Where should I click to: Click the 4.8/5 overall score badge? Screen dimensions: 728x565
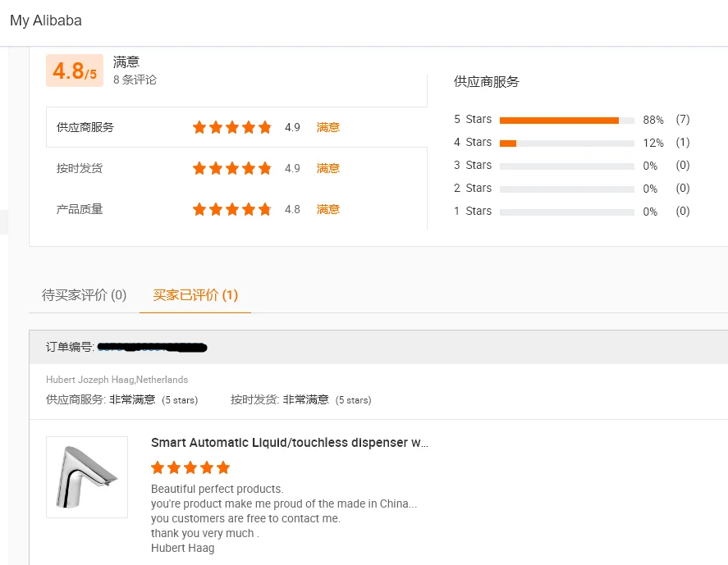tap(75, 71)
